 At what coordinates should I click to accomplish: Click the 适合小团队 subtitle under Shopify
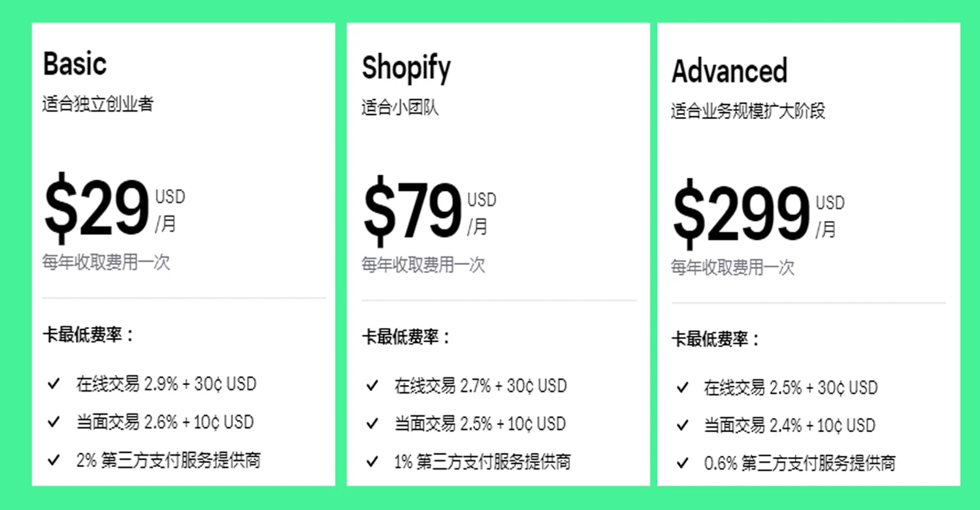pyautogui.click(x=400, y=107)
